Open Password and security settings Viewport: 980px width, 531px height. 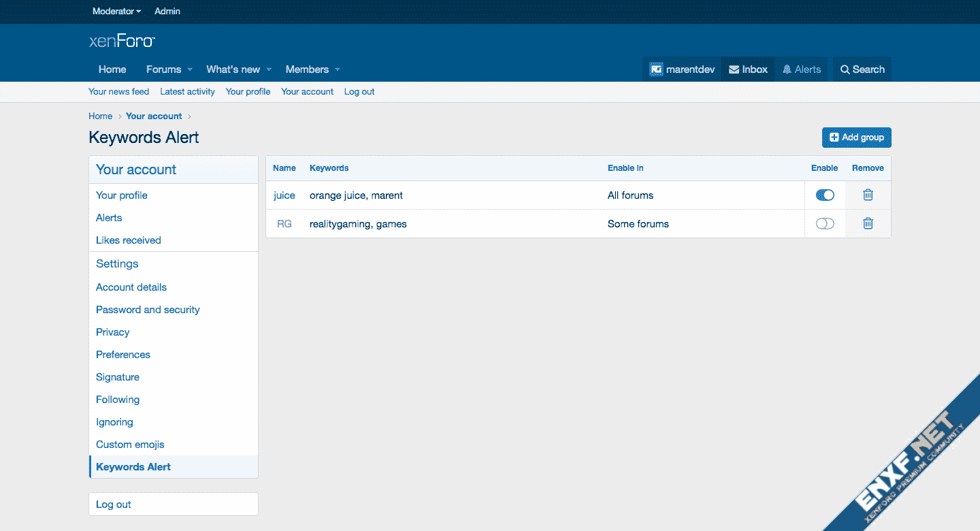click(148, 310)
